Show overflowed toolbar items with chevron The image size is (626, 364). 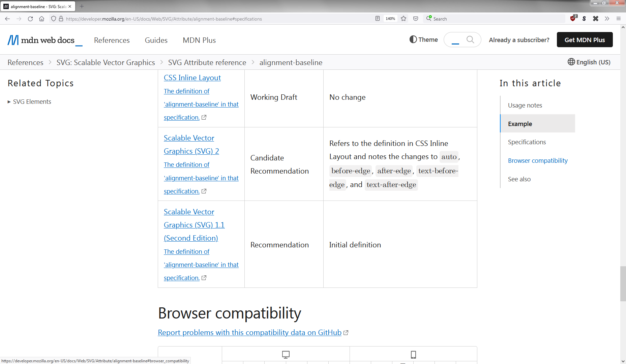(607, 19)
